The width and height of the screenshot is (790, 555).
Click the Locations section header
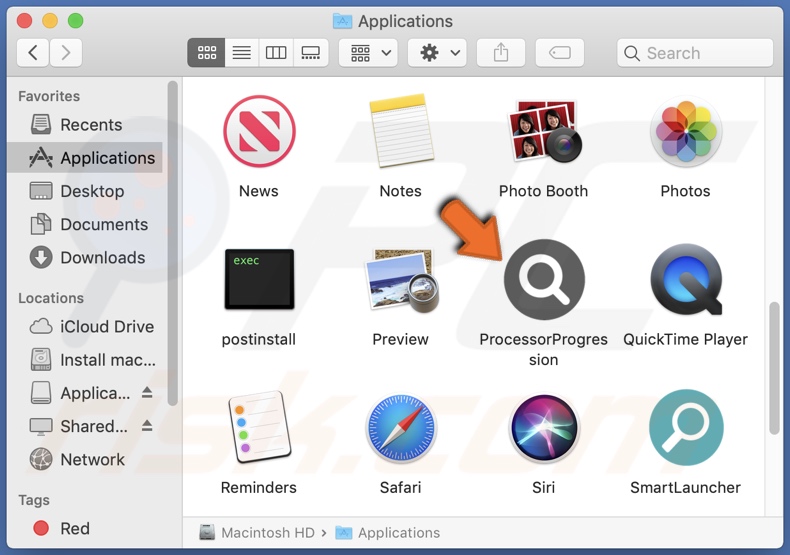click(x=51, y=298)
